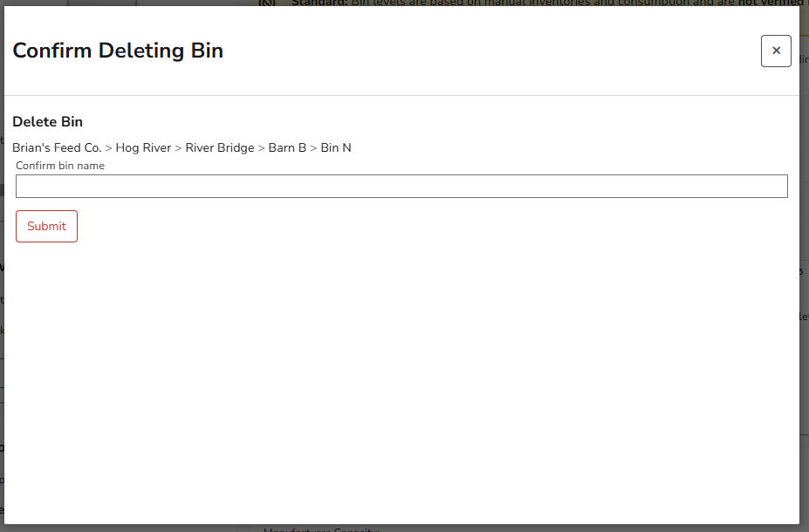The width and height of the screenshot is (809, 532).
Task: Click the arrow separator between Hog River and River Bridge
Action: (178, 148)
